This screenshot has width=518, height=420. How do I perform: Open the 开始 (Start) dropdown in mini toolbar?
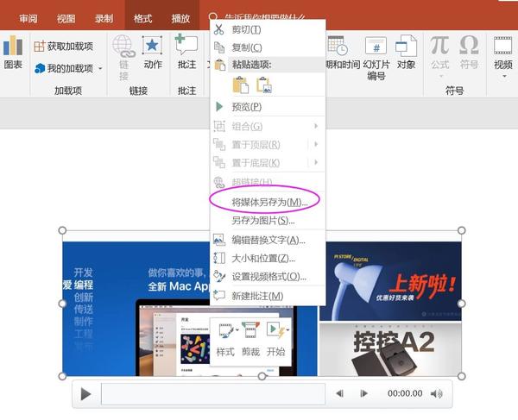(x=287, y=330)
